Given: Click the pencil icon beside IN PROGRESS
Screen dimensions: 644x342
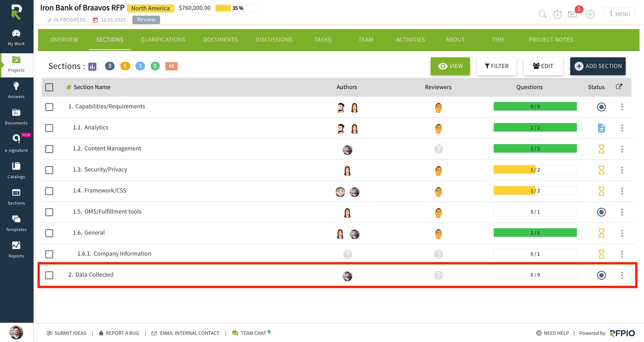Looking at the screenshot, I should coord(49,20).
